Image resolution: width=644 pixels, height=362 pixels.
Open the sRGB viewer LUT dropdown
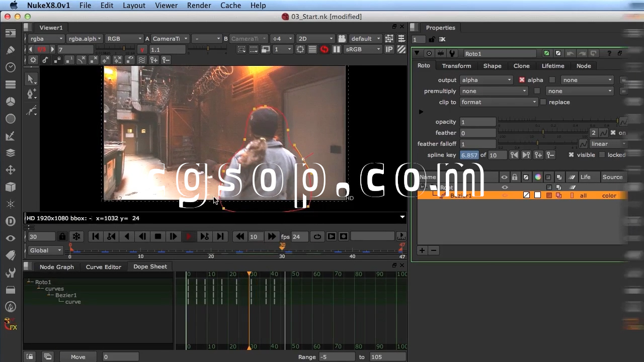(364, 49)
